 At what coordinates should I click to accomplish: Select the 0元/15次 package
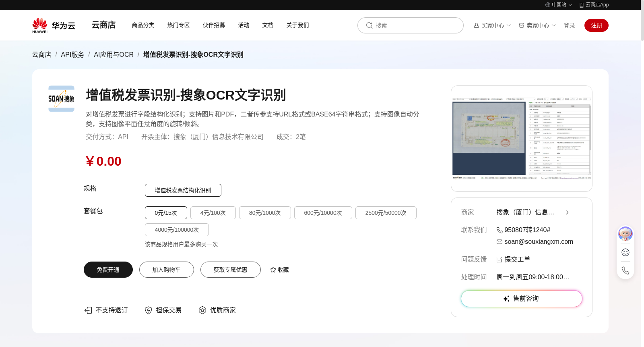pos(166,213)
